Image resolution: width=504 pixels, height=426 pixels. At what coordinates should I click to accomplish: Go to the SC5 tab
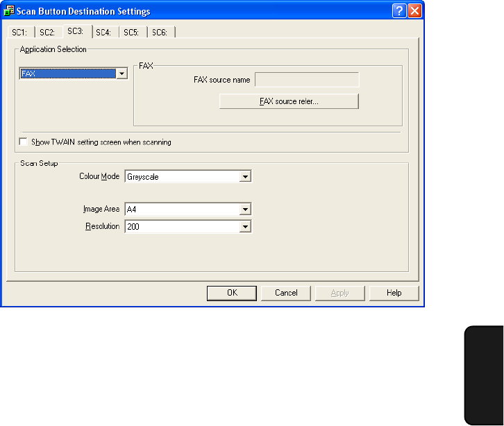tap(132, 33)
